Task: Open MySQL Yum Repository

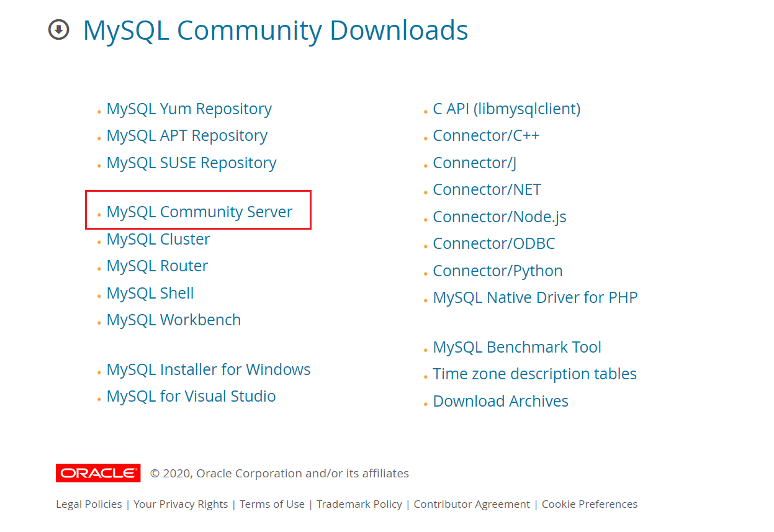Action: pyautogui.click(x=189, y=109)
